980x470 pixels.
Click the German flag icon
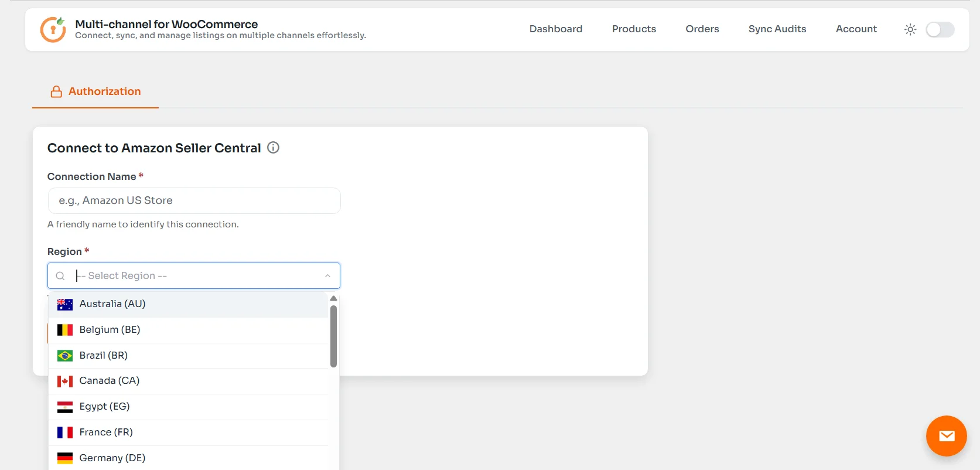65,458
